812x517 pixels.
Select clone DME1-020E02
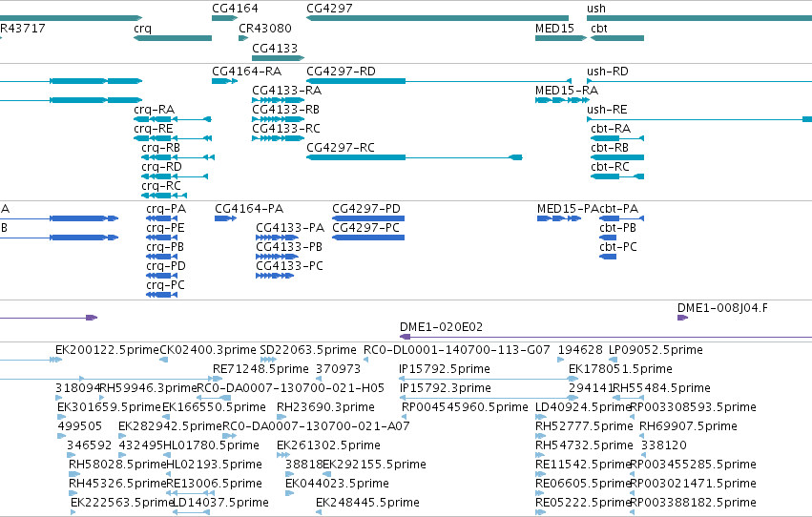click(441, 327)
